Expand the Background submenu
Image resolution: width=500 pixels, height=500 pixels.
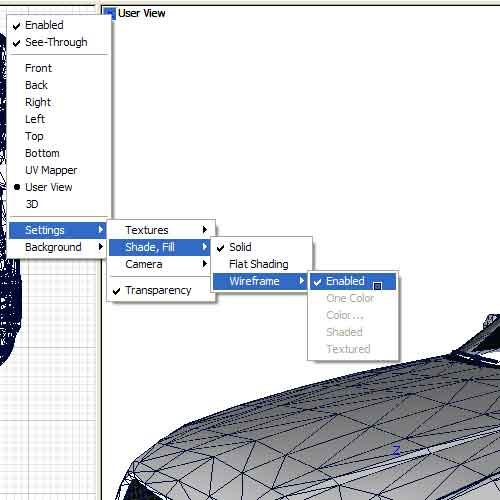pyautogui.click(x=57, y=247)
